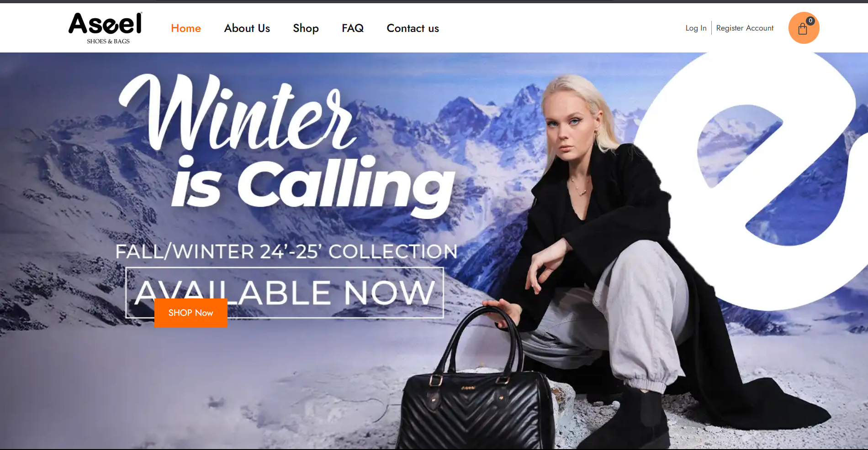Click the dark strip above the header
The image size is (868, 450).
pyautogui.click(x=434, y=1)
